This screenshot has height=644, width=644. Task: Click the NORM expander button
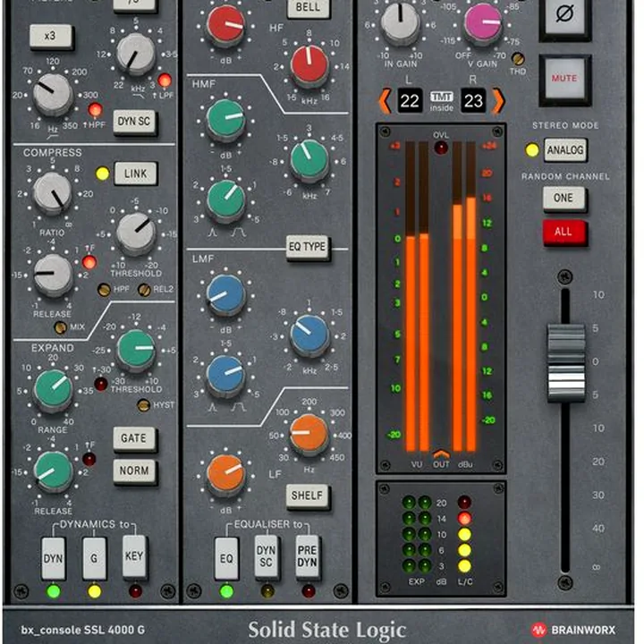pos(134,470)
